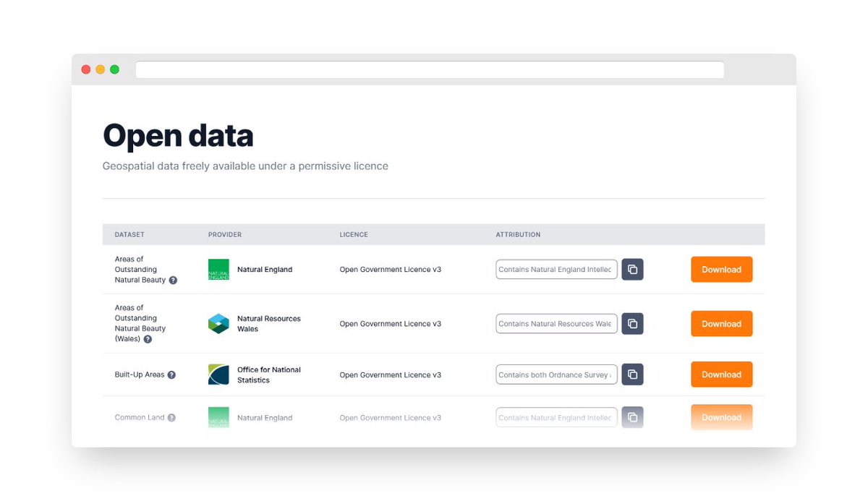868x501 pixels.
Task: Focus attribution field in Common Land row
Action: pos(556,417)
